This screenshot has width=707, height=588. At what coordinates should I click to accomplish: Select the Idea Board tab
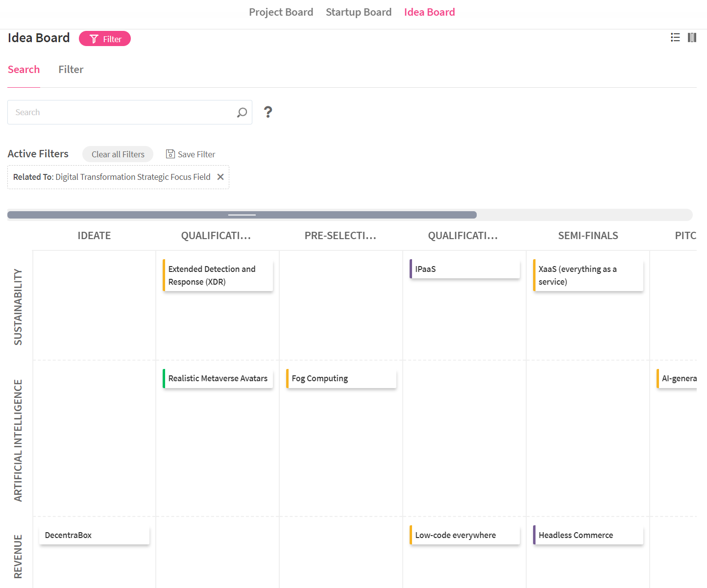[429, 12]
